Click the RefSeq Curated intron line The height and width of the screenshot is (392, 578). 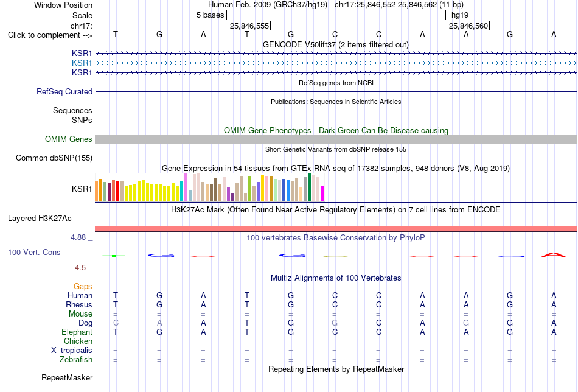pos(336,91)
